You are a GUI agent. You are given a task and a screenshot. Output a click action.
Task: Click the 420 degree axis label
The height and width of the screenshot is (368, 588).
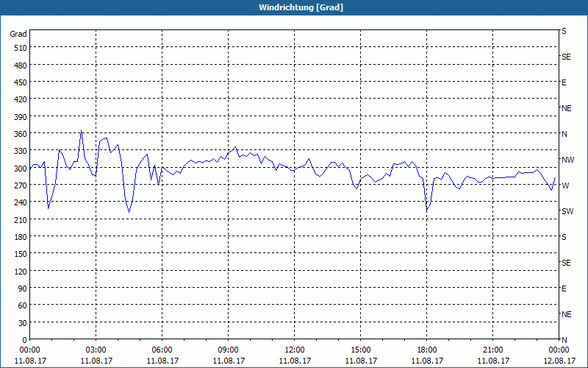pos(21,99)
